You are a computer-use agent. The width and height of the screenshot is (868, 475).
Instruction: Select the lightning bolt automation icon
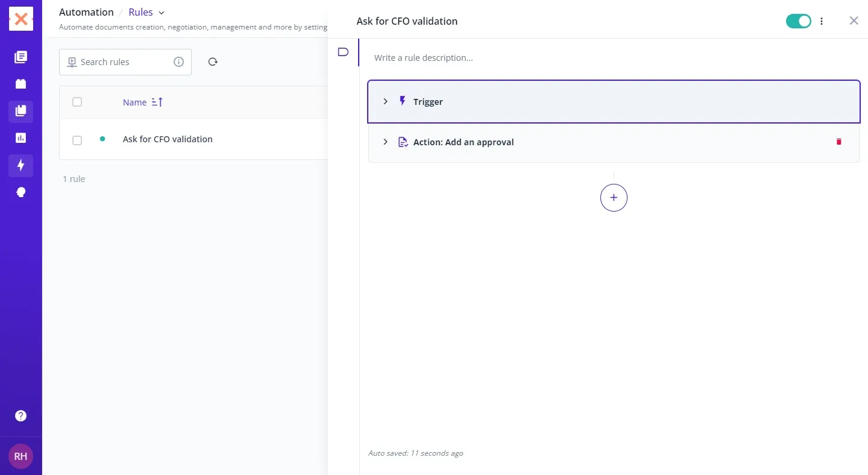coord(20,165)
